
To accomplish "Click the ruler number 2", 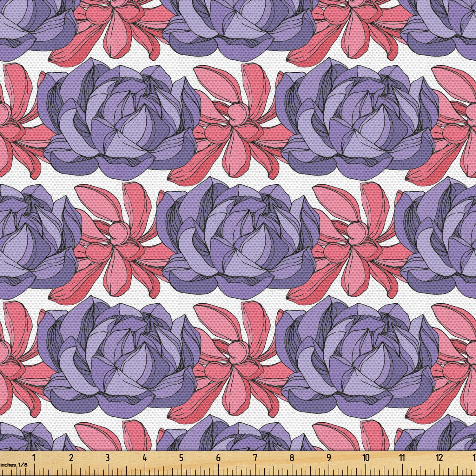I will [x=71, y=458].
